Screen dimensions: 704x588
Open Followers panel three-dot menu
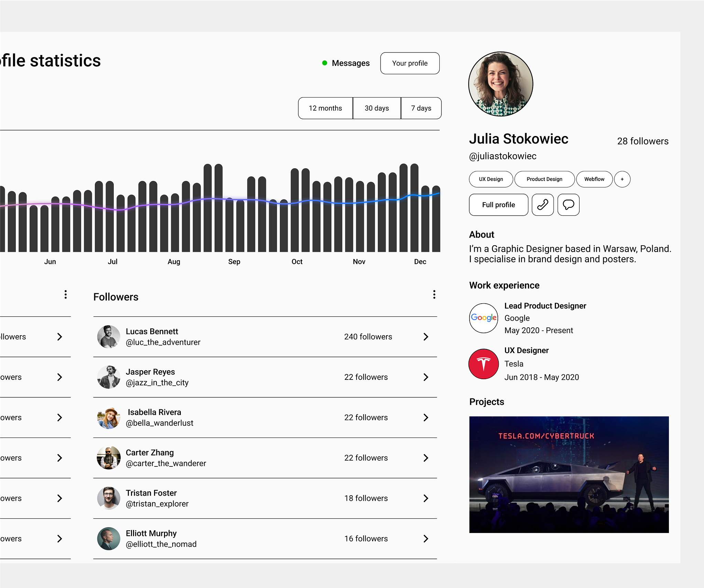(x=434, y=294)
